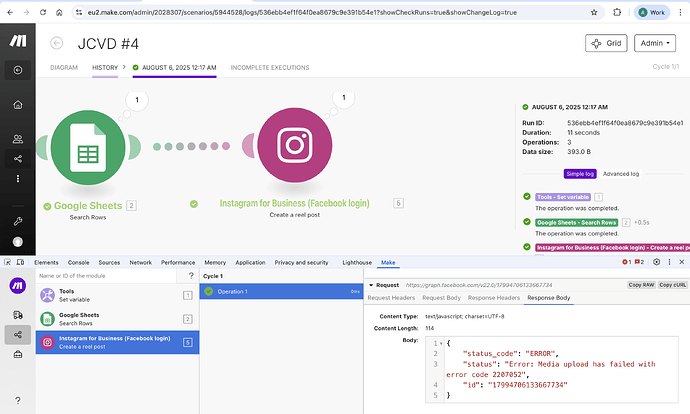The width and height of the screenshot is (690, 414).
Task: Click the Instagram for Business (Facebook login) label
Action: 294,203
